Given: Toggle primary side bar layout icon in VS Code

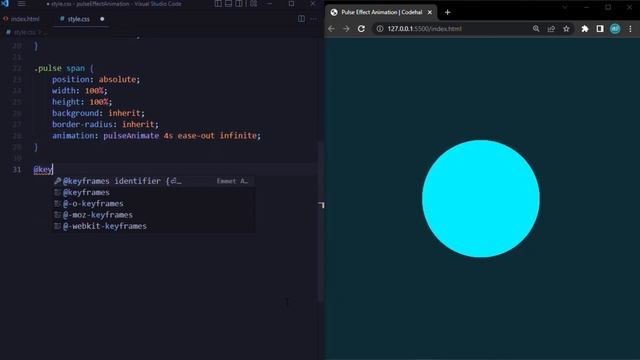Looking at the screenshot, I should [x=218, y=4].
